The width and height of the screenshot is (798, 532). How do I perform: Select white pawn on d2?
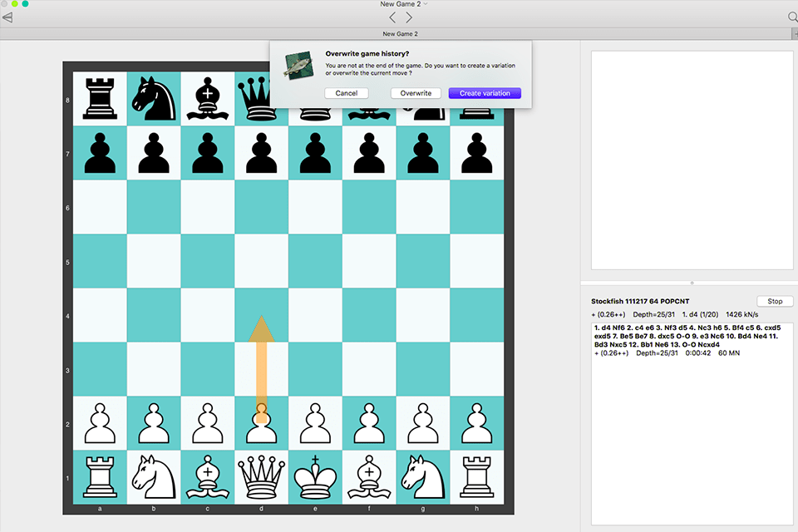pyautogui.click(x=262, y=424)
